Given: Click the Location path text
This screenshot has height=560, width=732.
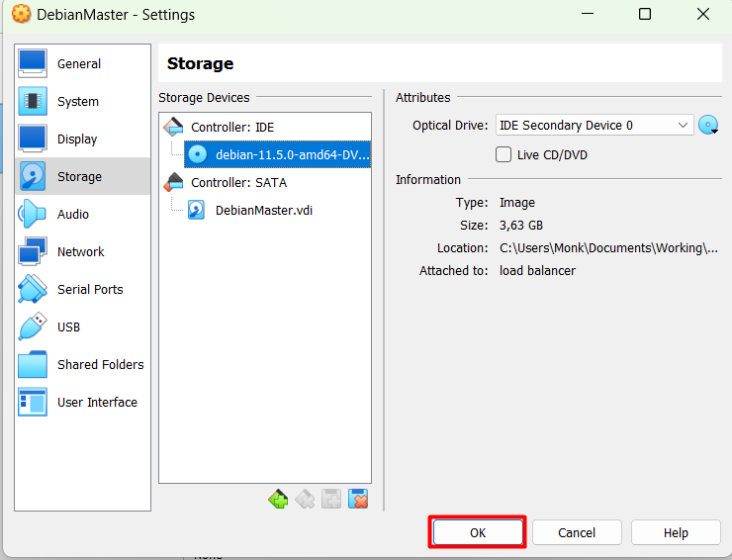Looking at the screenshot, I should (608, 248).
